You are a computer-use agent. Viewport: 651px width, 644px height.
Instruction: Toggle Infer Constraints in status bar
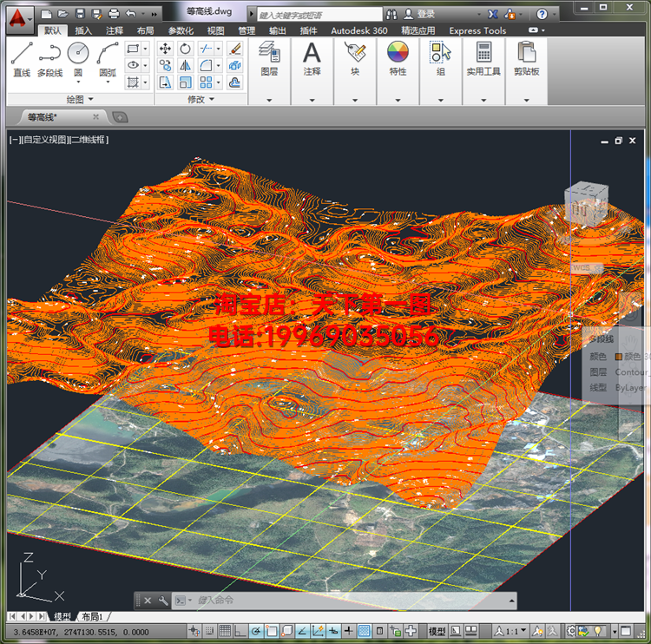coord(194,632)
